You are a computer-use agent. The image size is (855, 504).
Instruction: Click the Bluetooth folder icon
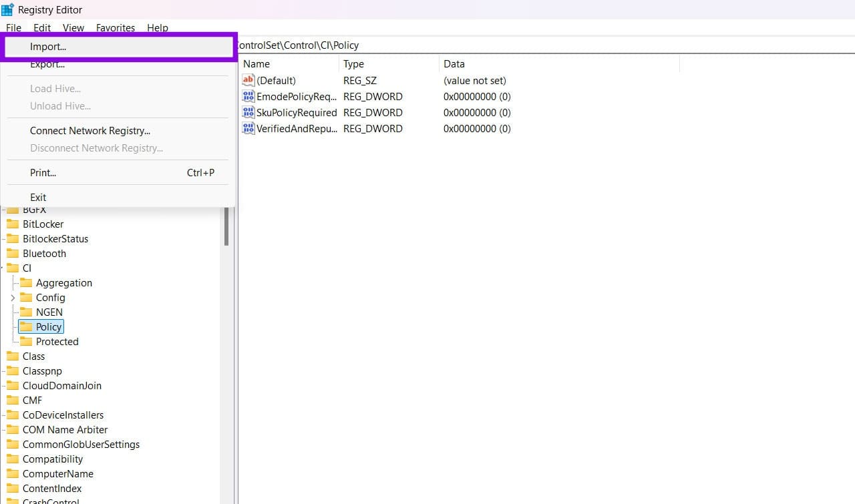coord(13,253)
